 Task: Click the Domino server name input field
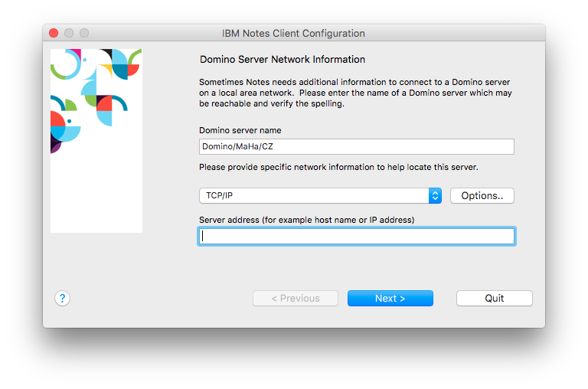tap(356, 147)
